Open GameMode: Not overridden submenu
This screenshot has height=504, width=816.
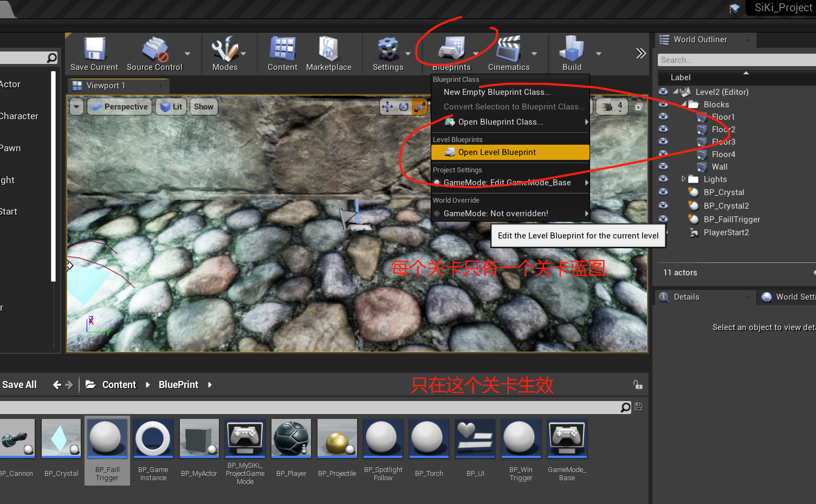click(510, 214)
